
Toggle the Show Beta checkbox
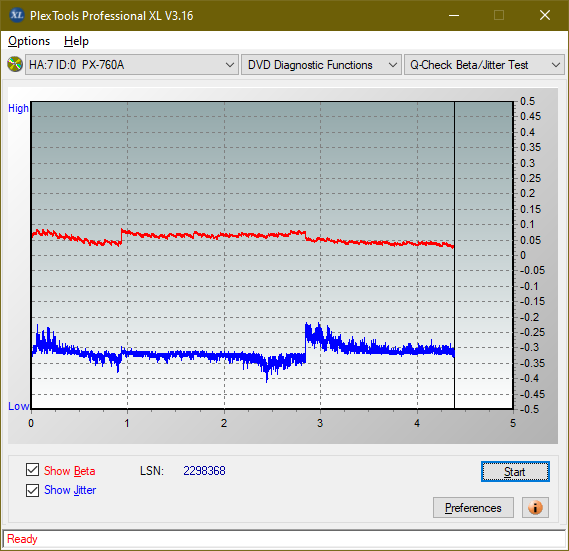pos(32,470)
